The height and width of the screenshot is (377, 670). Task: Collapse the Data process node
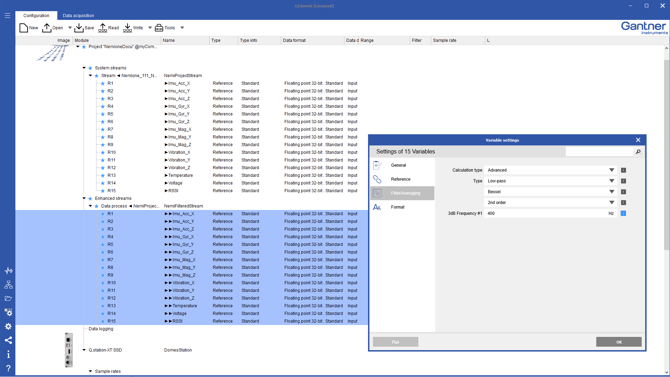click(91, 206)
